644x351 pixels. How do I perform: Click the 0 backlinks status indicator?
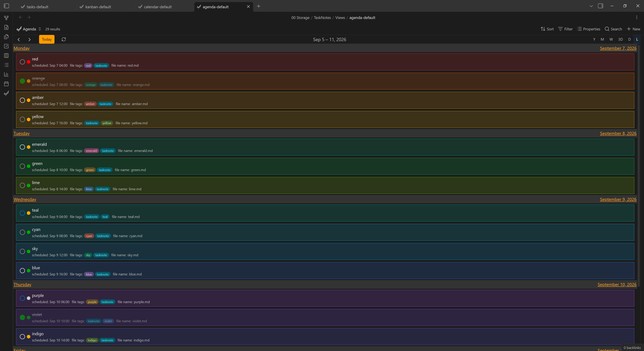(x=632, y=347)
